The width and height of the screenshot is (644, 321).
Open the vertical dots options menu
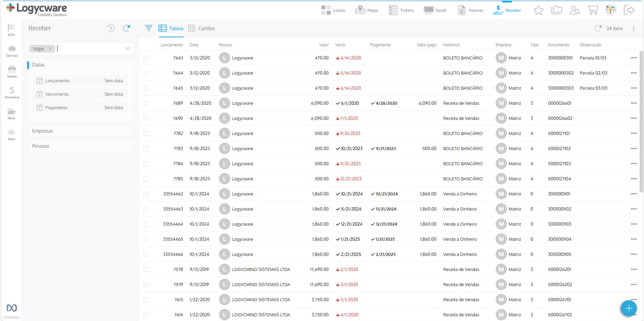(x=634, y=29)
